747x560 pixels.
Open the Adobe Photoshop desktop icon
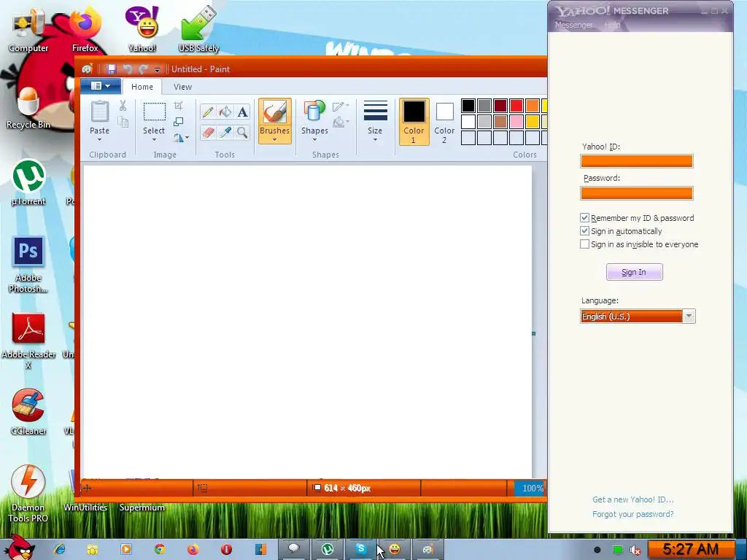tap(28, 264)
